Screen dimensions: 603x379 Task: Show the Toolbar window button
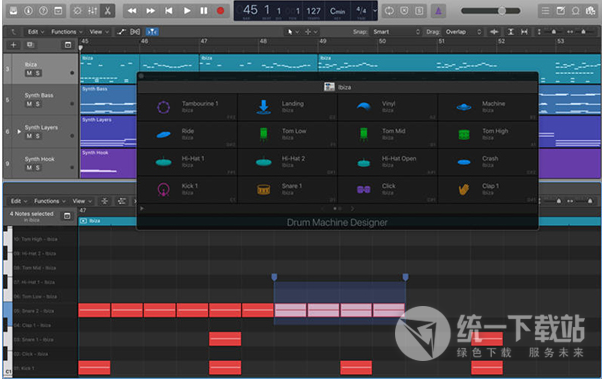58,11
